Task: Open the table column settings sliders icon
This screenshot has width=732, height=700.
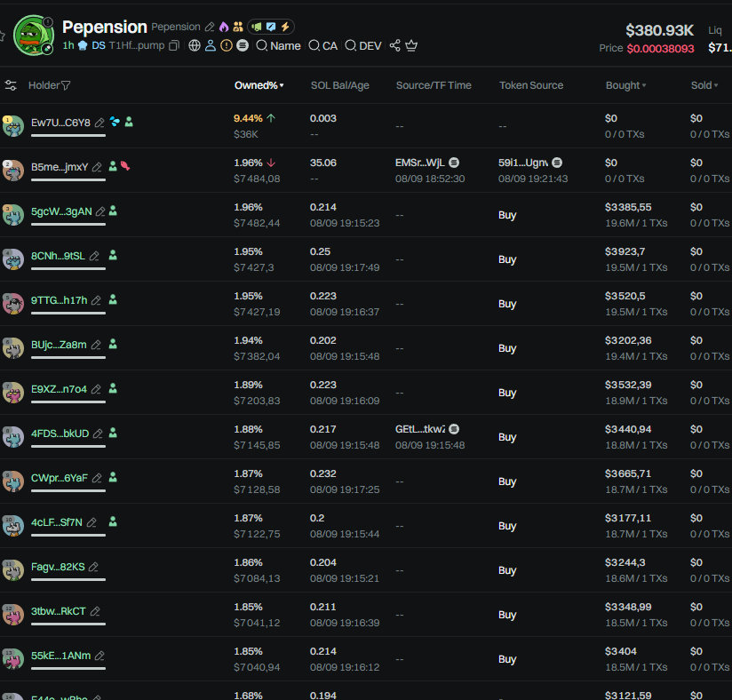Action: click(x=11, y=85)
